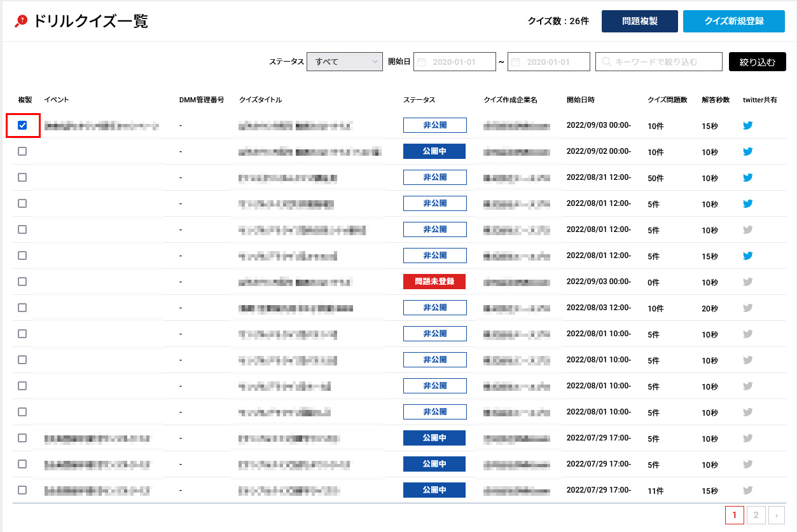Click gray Twitter icon in the 問題未登録 row
This screenshot has width=797, height=532.
pos(748,282)
